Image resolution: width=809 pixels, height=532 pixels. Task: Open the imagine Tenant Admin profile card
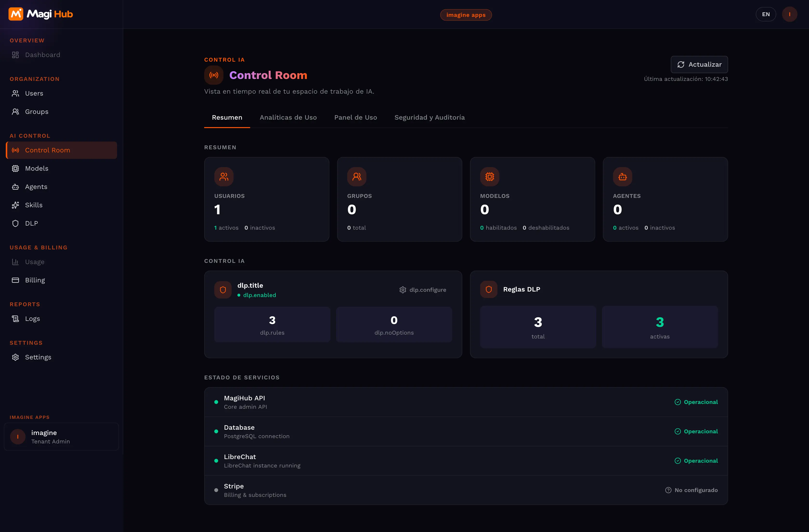coord(62,437)
